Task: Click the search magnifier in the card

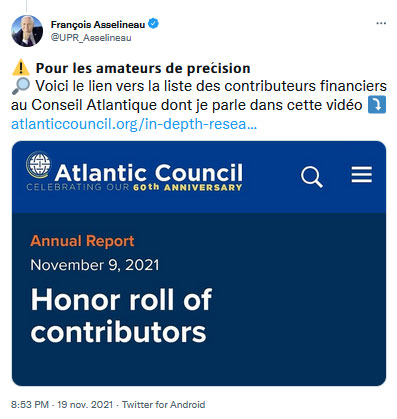Action: click(x=312, y=177)
